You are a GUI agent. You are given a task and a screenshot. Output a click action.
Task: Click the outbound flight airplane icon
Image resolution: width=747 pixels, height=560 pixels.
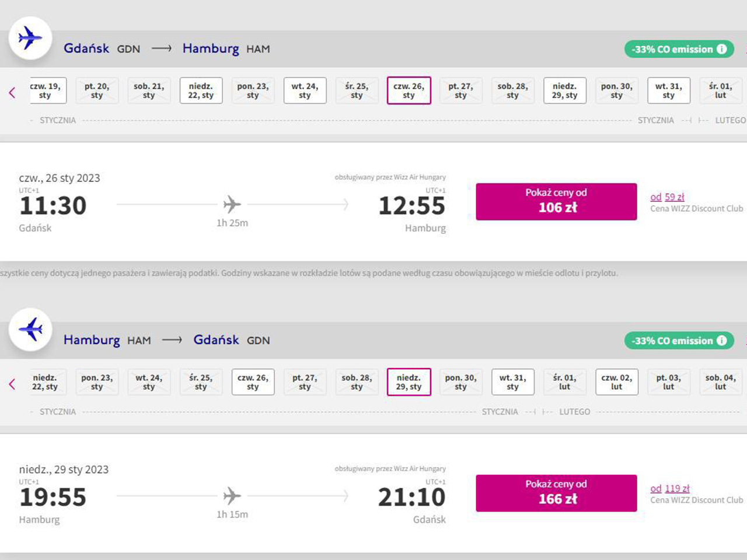point(30,38)
